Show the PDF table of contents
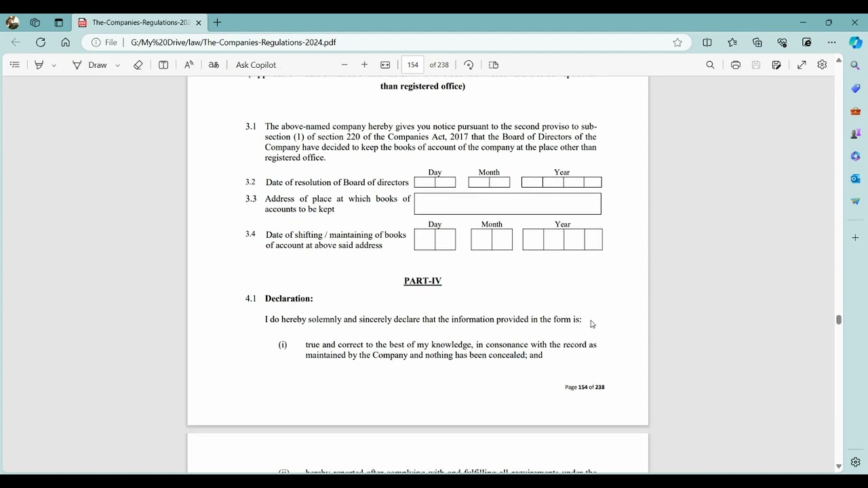 pos(14,65)
